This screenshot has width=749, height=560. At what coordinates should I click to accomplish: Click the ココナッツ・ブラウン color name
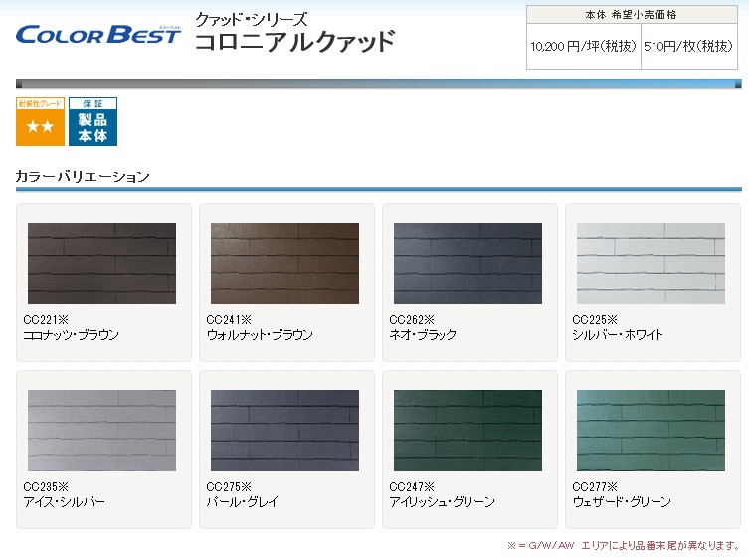[72, 335]
